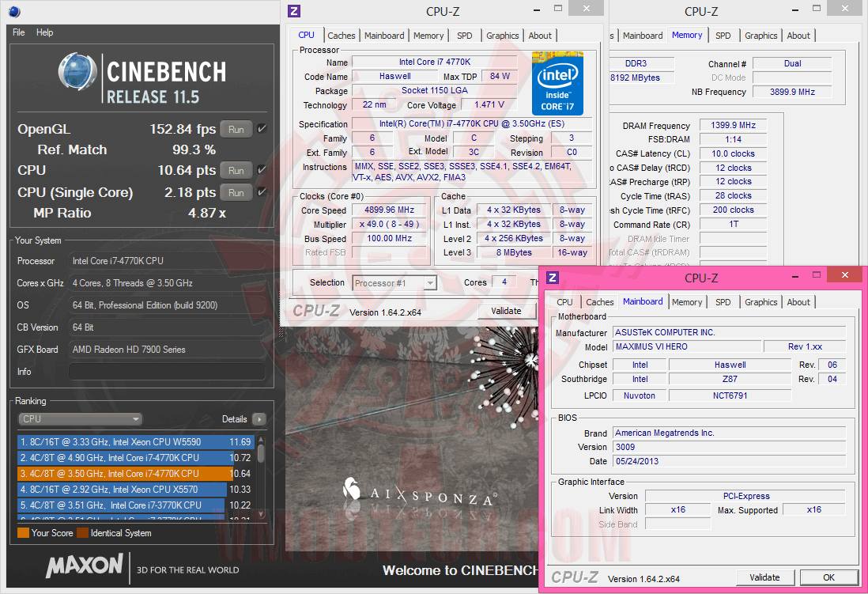Click the Core Voltage value 1.471 V
868x594 pixels.
click(x=489, y=104)
